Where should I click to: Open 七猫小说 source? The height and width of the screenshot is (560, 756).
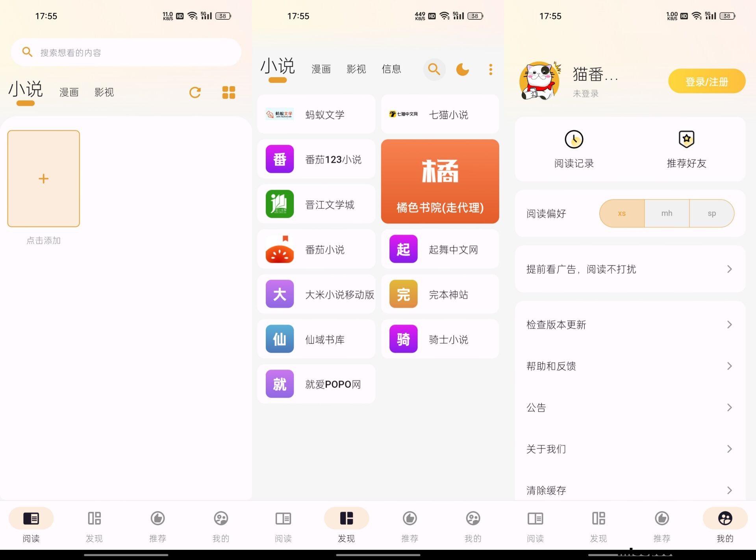pos(440,114)
